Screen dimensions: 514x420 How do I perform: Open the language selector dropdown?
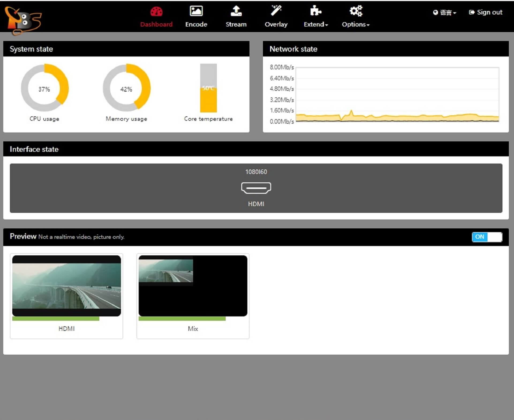pos(445,13)
